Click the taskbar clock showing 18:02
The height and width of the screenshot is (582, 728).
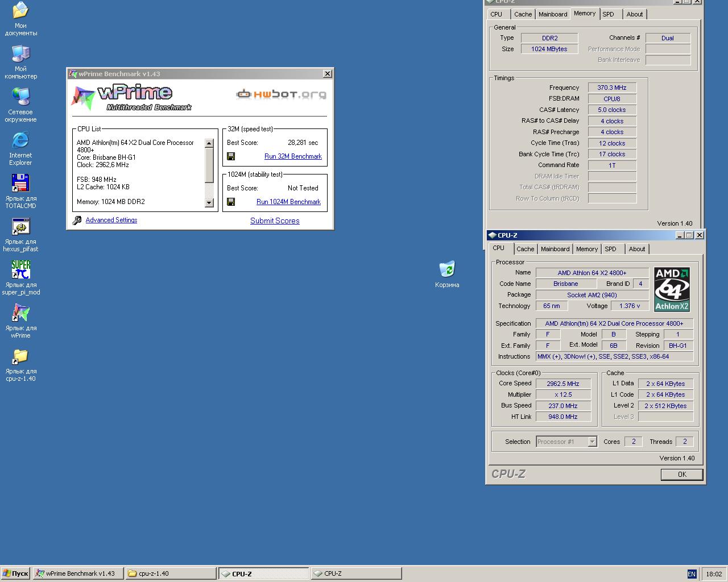714,574
